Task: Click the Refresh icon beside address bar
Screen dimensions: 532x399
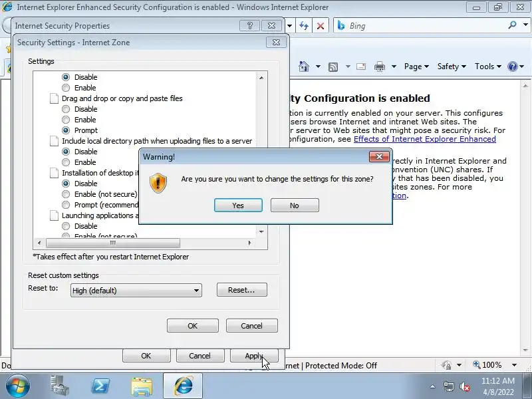Action: click(304, 26)
